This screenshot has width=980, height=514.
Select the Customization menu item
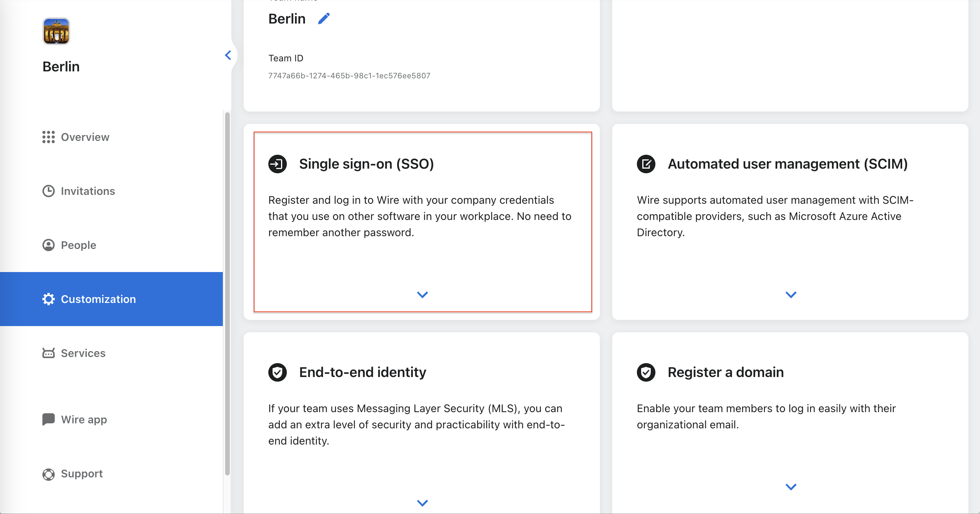pyautogui.click(x=111, y=299)
